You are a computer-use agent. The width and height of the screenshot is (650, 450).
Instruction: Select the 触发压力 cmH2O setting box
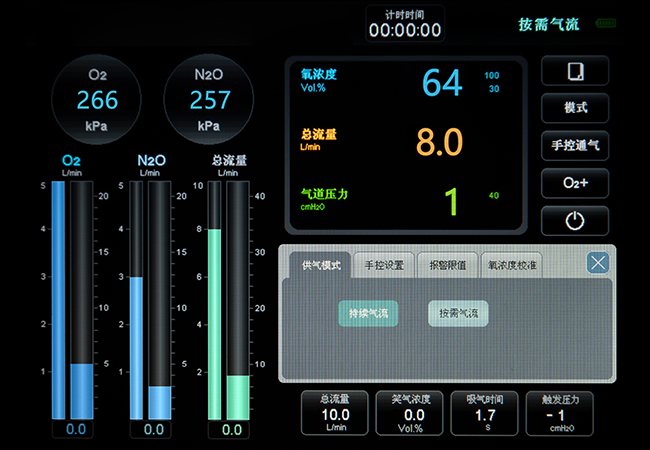(x=561, y=413)
